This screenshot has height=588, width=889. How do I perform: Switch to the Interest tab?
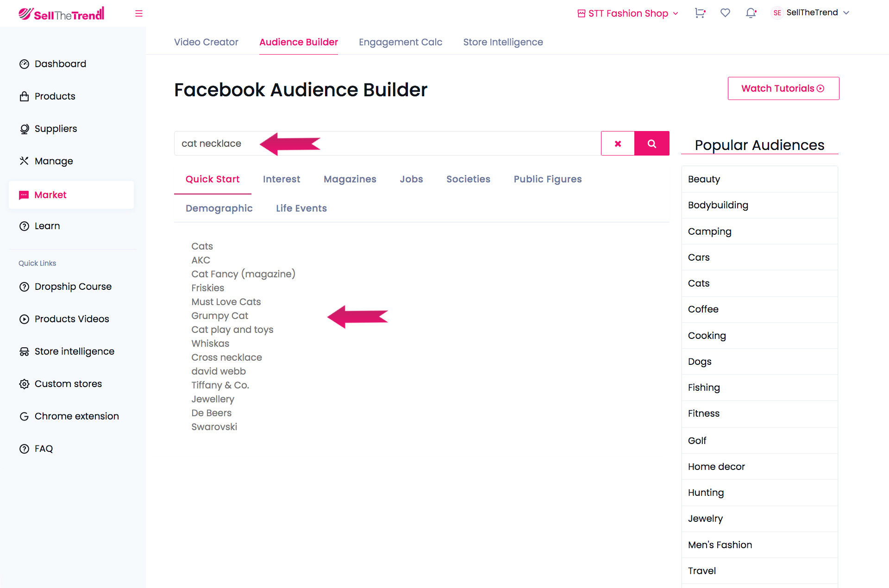pos(282,179)
